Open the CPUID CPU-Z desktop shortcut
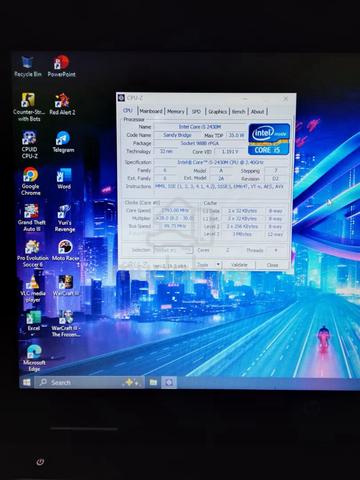Image resolution: width=360 pixels, height=480 pixels. point(29,145)
